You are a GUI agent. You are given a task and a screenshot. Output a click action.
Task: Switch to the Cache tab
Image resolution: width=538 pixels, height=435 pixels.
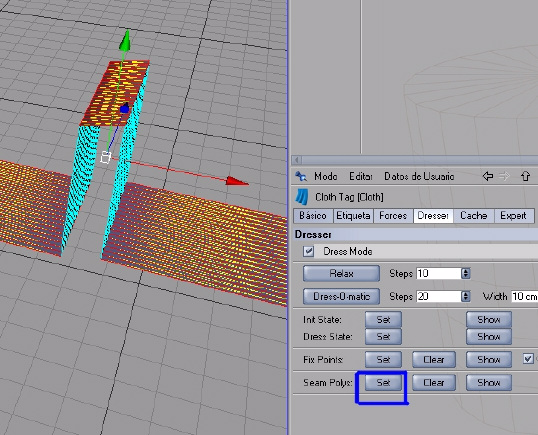[473, 216]
